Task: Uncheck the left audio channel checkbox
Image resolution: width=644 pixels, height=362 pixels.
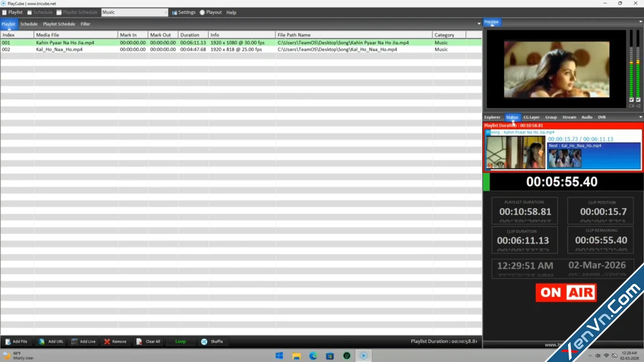Action: click(631, 100)
